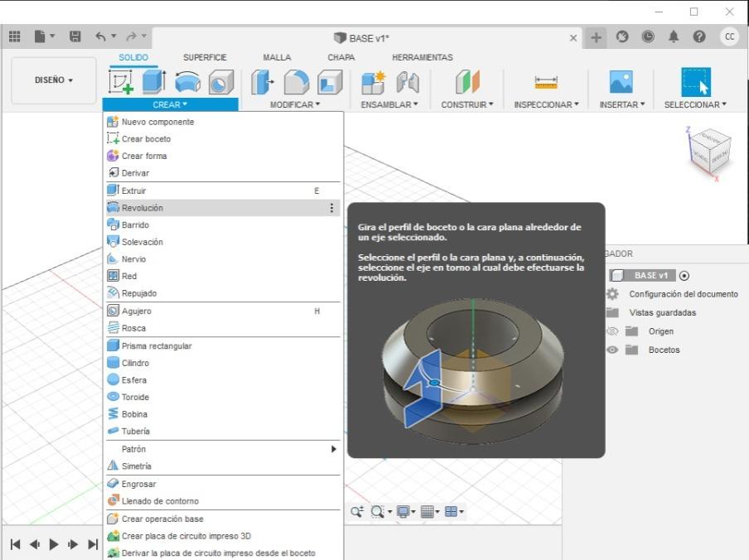Switch to the SÓLIDO tab
The height and width of the screenshot is (560, 749).
tap(133, 57)
